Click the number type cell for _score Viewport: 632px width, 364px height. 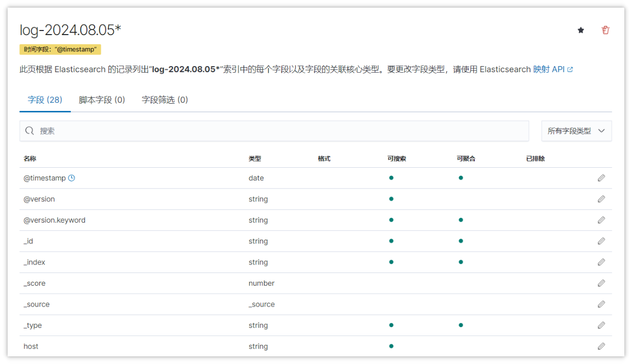pyautogui.click(x=262, y=283)
